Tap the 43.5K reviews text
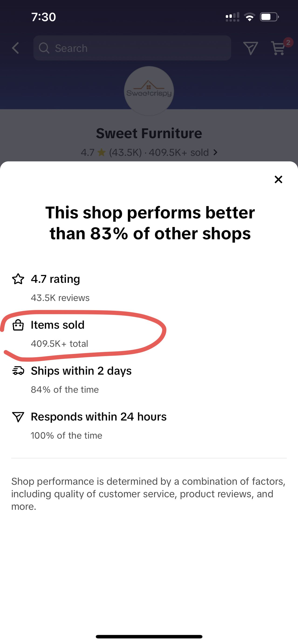The width and height of the screenshot is (298, 644). click(60, 298)
